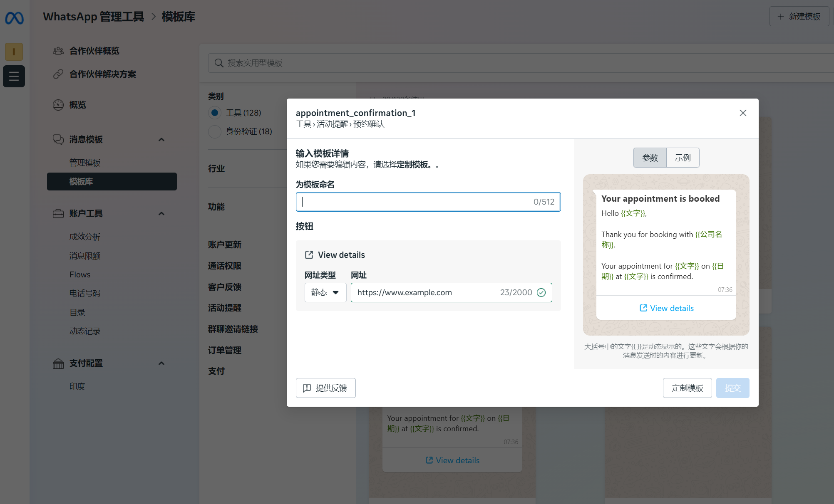This screenshot has height=504, width=834.
Task: Close the appointment_confirmation_1 dialog
Action: click(743, 113)
